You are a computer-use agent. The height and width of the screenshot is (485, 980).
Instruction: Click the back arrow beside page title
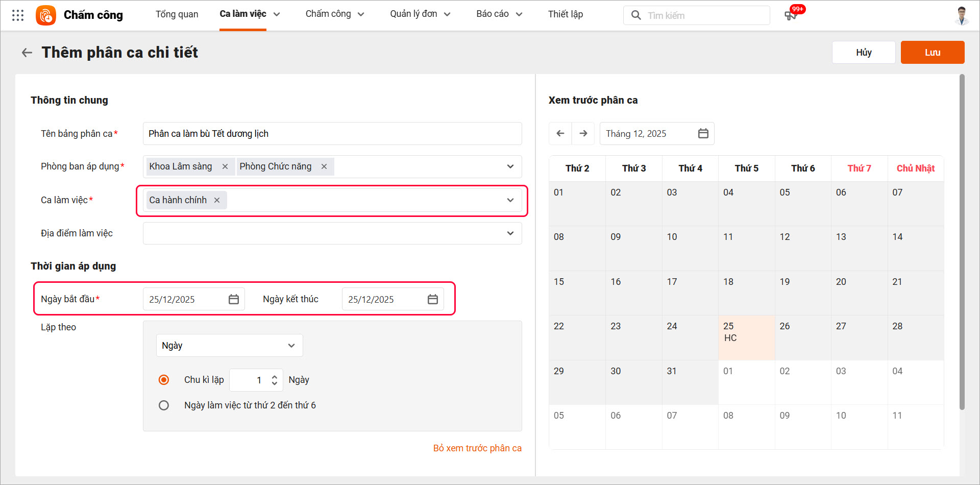pos(27,53)
